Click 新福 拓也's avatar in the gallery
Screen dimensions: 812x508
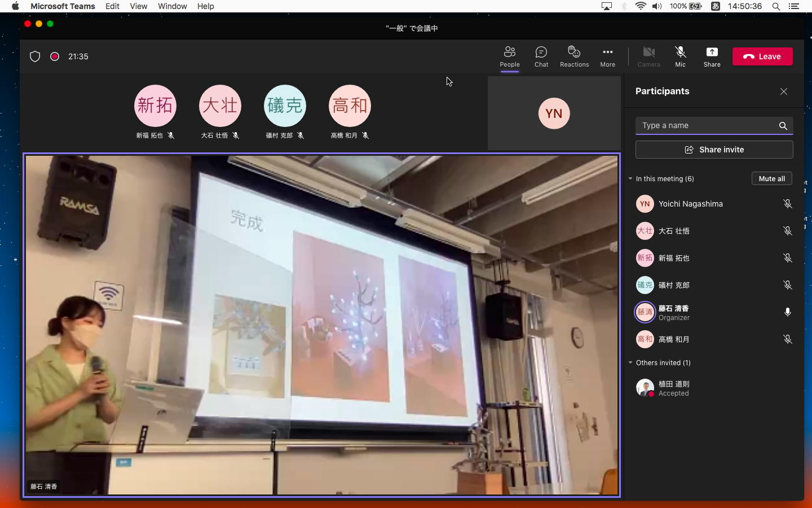(155, 106)
